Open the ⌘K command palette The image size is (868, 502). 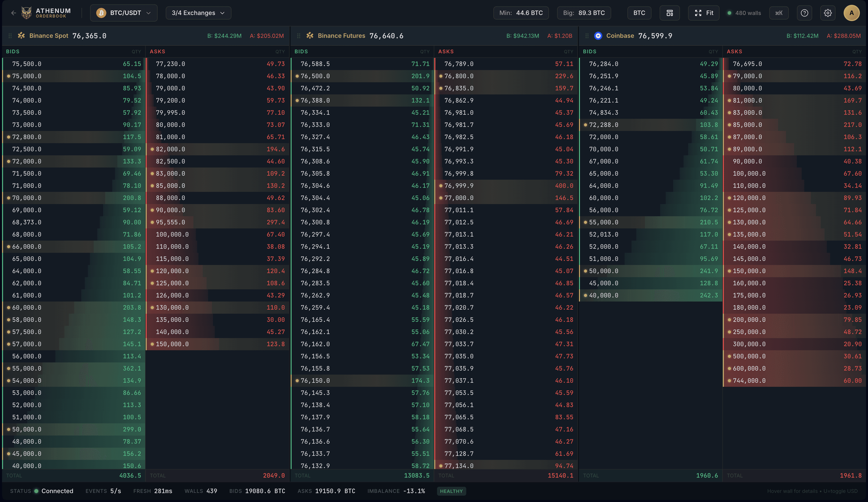click(779, 13)
